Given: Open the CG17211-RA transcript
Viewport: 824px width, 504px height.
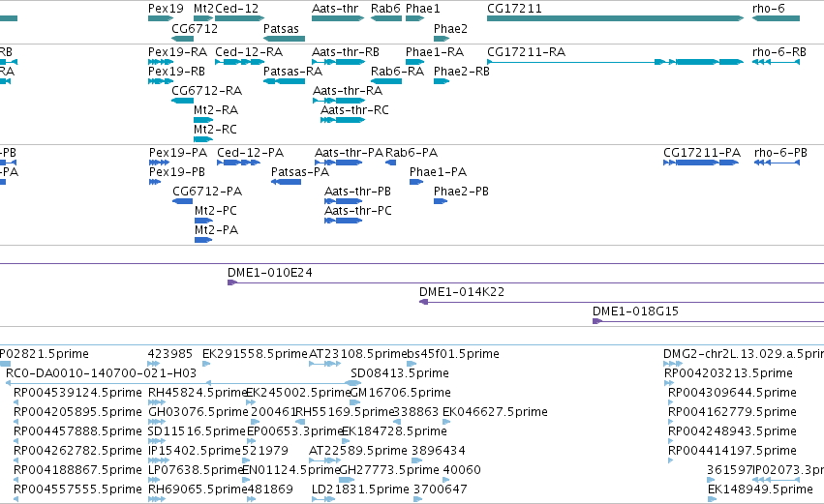Looking at the screenshot, I should click(616, 62).
